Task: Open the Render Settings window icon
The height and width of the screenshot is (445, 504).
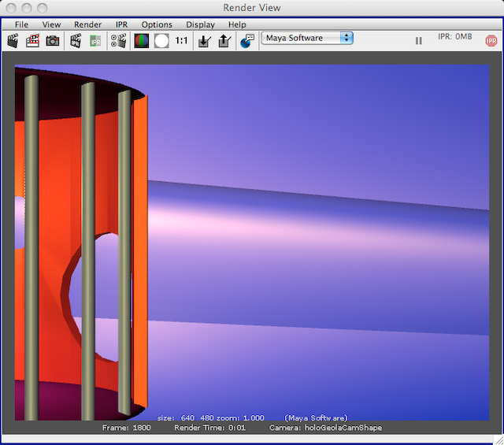Action: click(119, 40)
